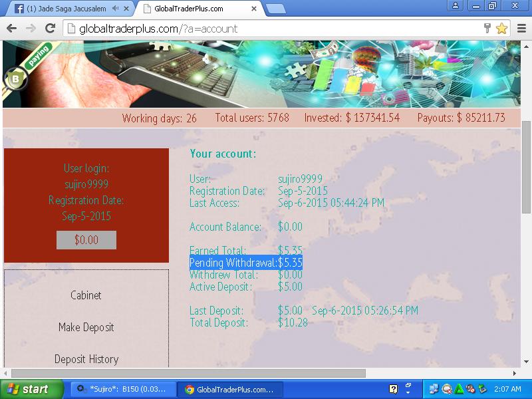Click the $0.00 balance box
The image size is (532, 399).
86,240
